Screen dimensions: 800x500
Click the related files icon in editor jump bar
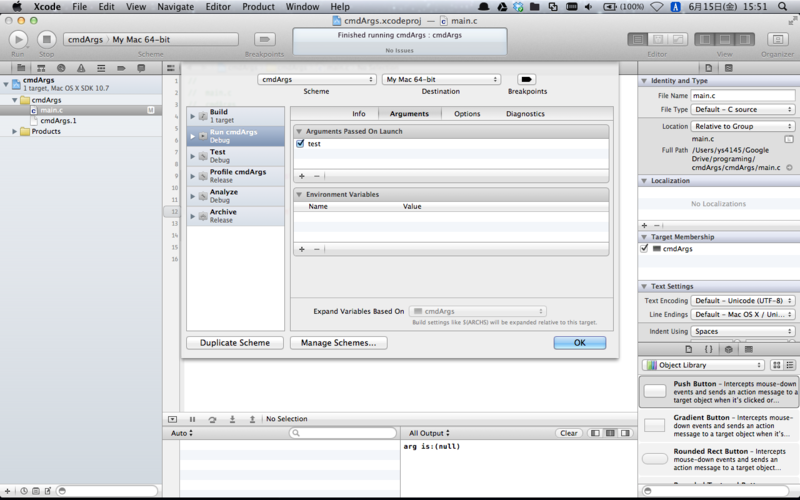coord(171,68)
